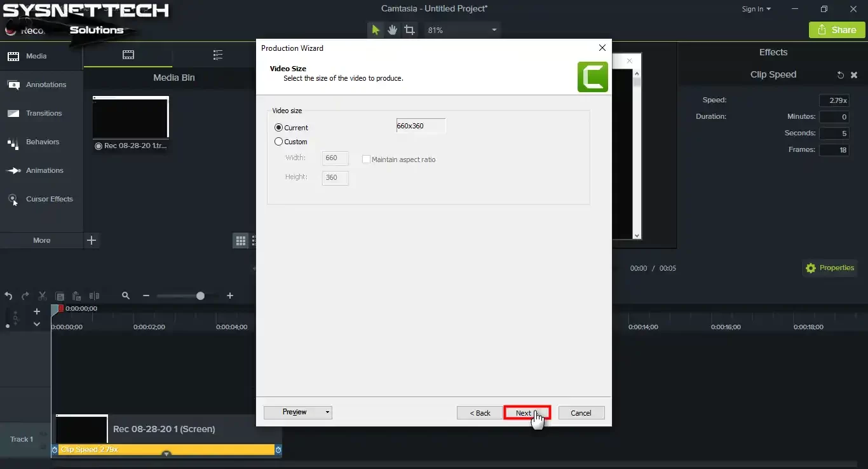Select Rec 08-28-20 1 media bin thumbnail

(x=130, y=118)
